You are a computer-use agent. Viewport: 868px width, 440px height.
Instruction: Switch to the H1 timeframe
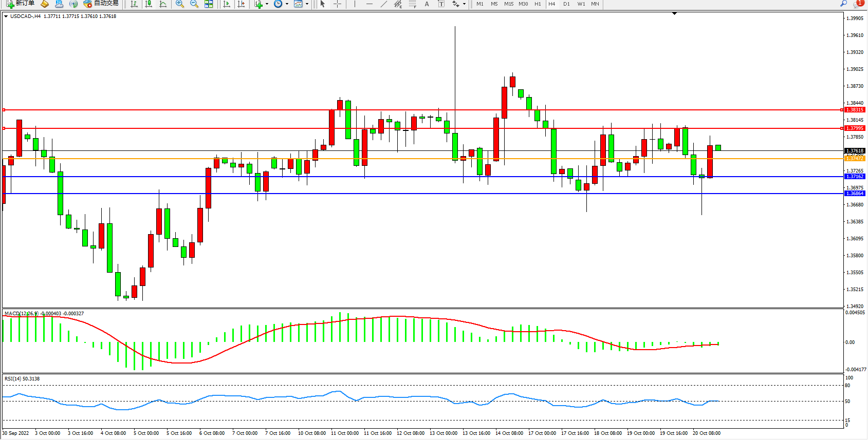538,4
